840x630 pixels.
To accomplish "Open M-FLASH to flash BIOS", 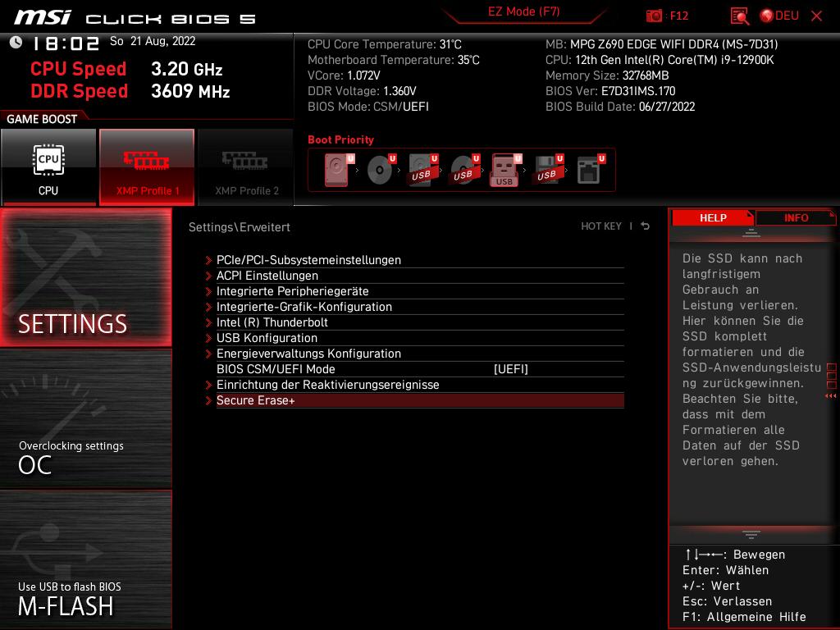I will (85, 559).
